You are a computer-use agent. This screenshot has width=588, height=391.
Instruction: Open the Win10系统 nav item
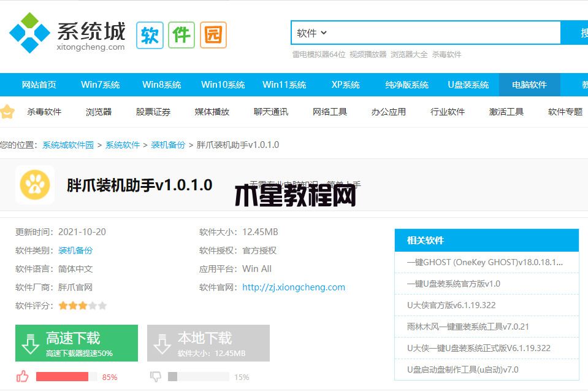(223, 85)
